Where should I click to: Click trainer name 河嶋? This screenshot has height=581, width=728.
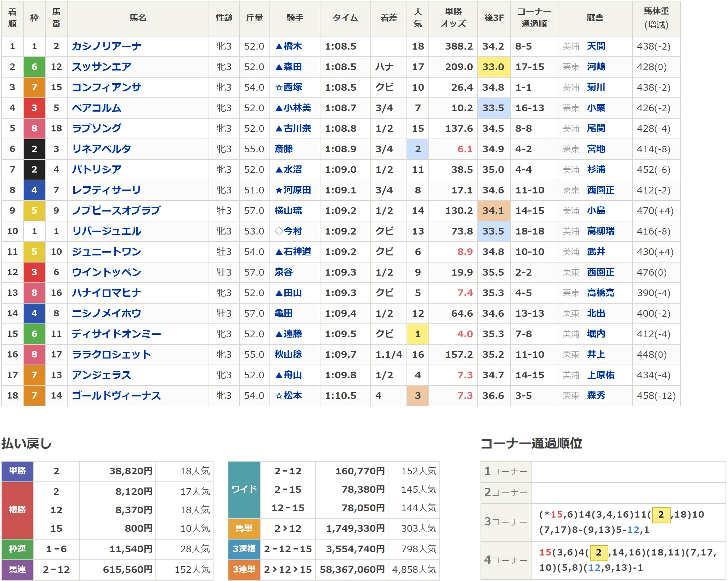[596, 67]
